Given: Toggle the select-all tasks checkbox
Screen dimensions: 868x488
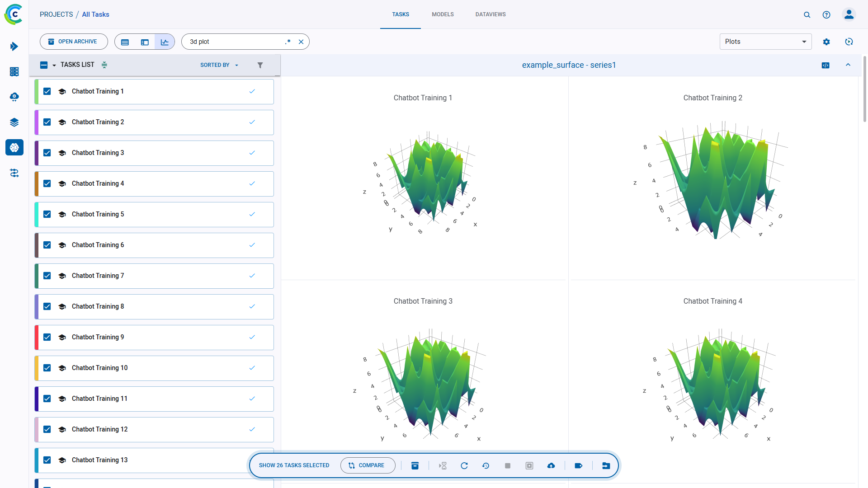Looking at the screenshot, I should coord(44,65).
